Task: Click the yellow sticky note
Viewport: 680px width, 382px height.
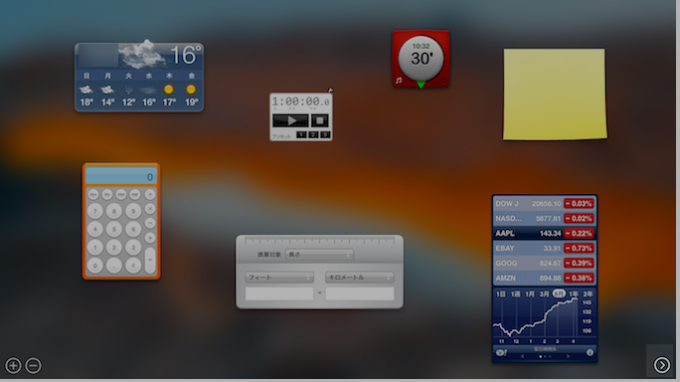Action: (x=554, y=94)
